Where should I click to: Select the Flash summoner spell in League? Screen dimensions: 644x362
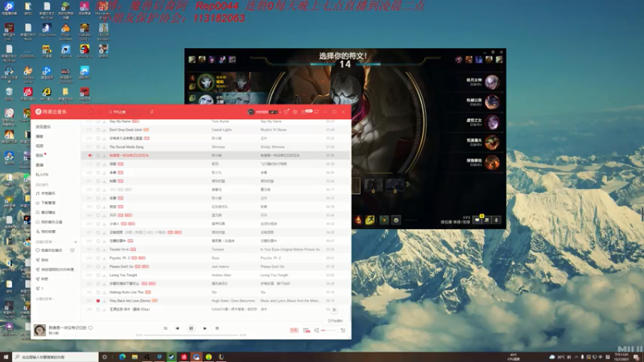point(370,220)
